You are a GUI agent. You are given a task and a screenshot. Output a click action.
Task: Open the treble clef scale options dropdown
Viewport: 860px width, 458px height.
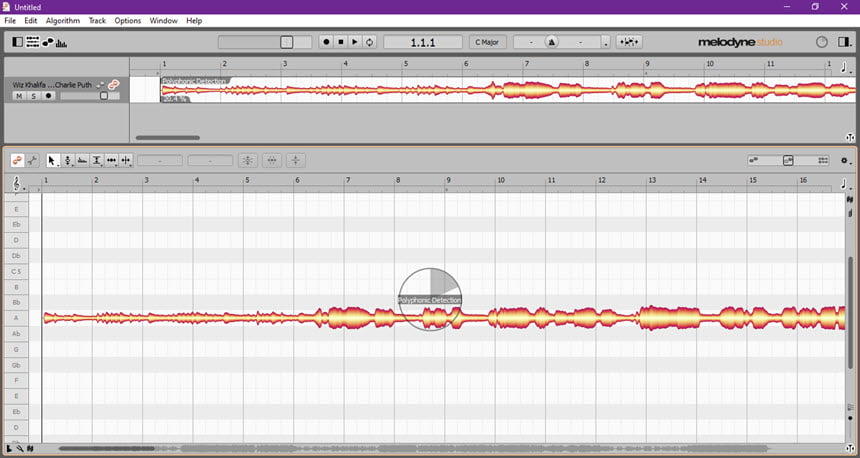(x=18, y=183)
